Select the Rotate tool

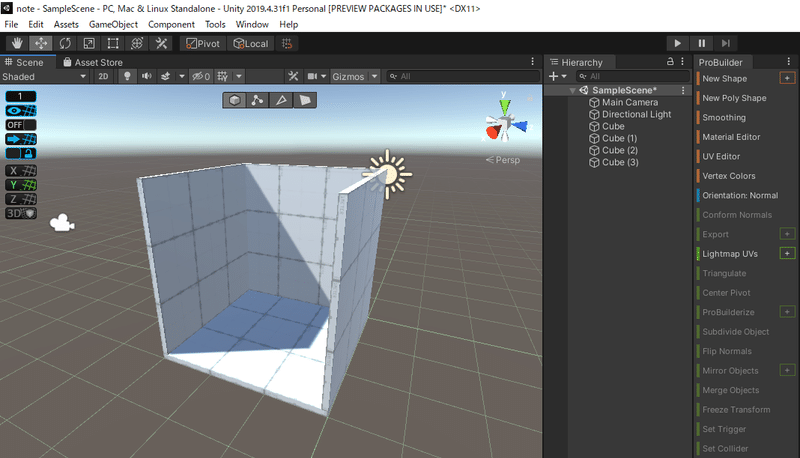click(65, 43)
